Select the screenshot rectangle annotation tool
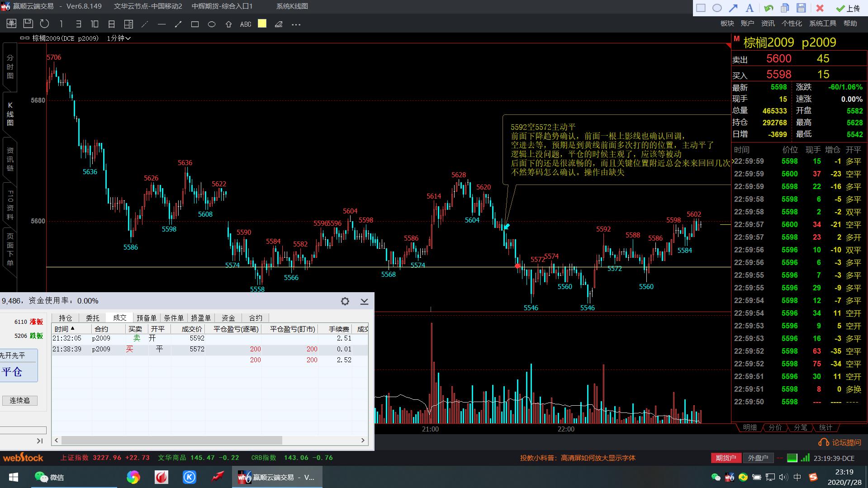This screenshot has height=488, width=868. (701, 8)
